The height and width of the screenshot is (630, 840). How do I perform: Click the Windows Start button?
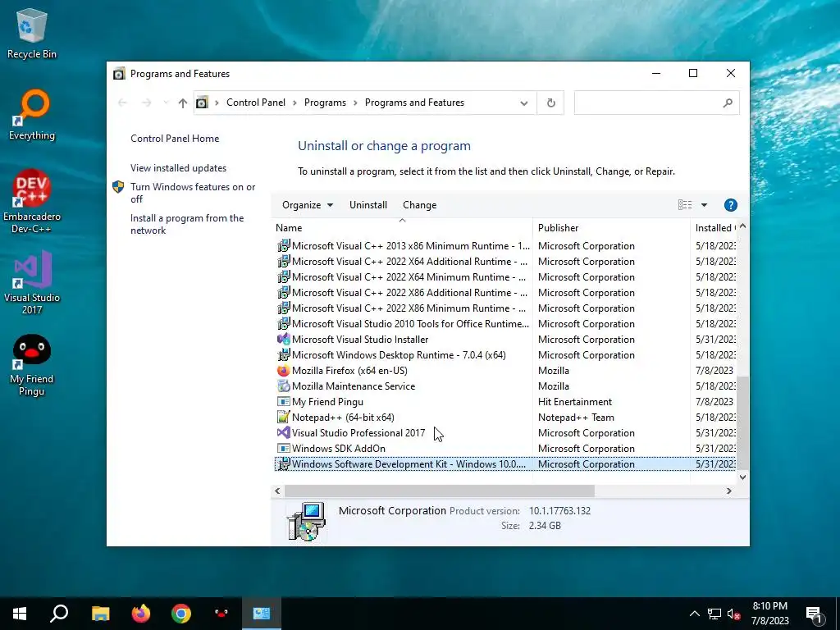20,614
